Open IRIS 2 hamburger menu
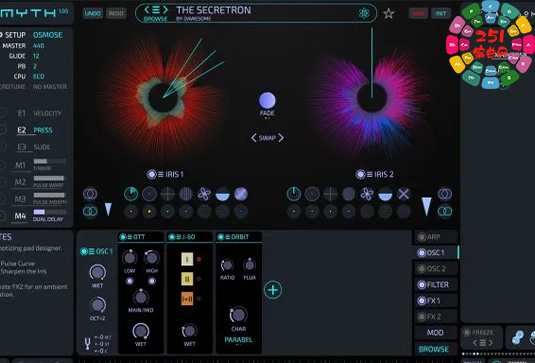Image resolution: width=535 pixels, height=363 pixels. click(x=370, y=174)
